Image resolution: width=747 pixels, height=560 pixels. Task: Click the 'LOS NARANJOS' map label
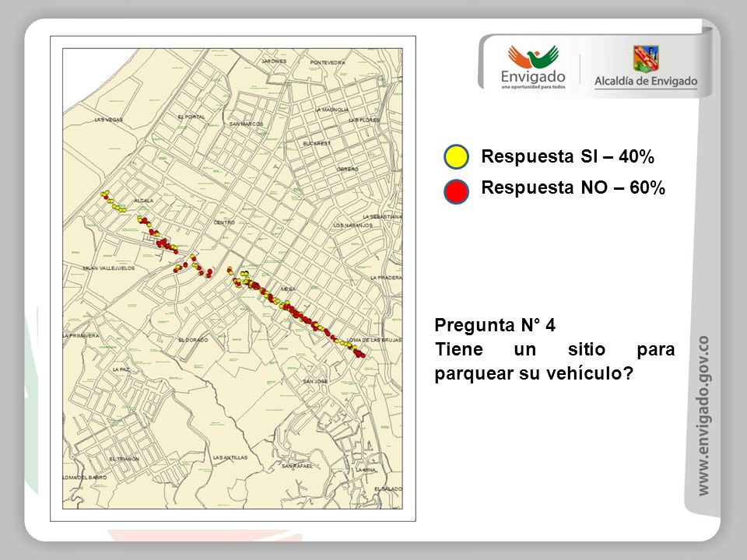point(352,226)
